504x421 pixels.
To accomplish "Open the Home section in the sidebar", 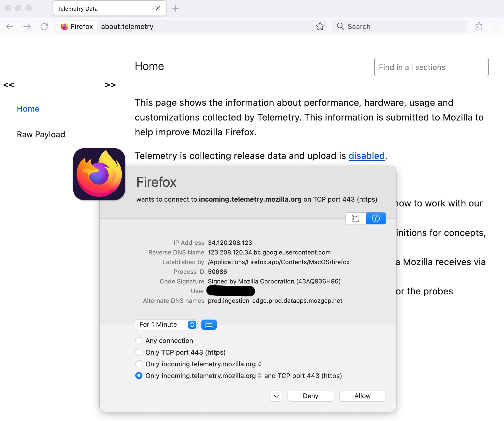I will click(x=28, y=109).
